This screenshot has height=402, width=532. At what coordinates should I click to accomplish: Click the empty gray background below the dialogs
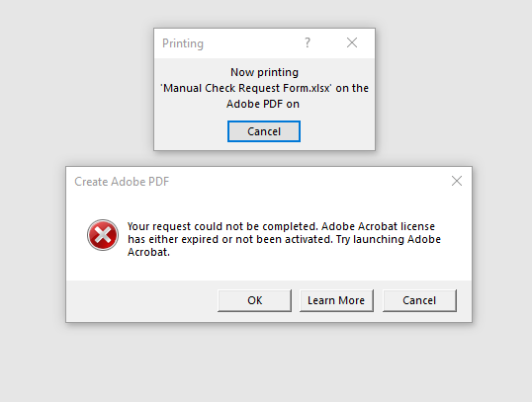tap(266, 362)
